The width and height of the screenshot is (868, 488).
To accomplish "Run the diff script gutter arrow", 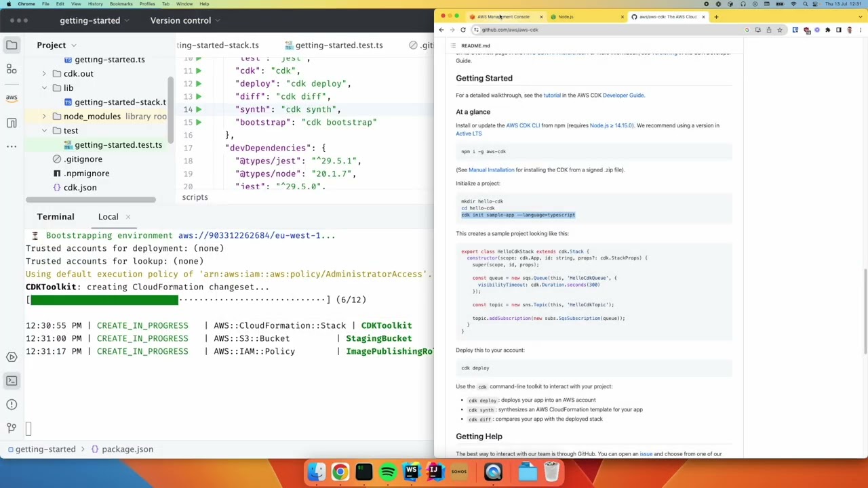I will click(198, 96).
